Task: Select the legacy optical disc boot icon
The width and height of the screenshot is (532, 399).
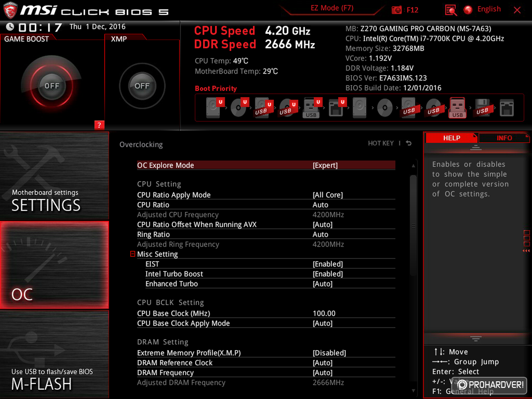Action: (384, 107)
